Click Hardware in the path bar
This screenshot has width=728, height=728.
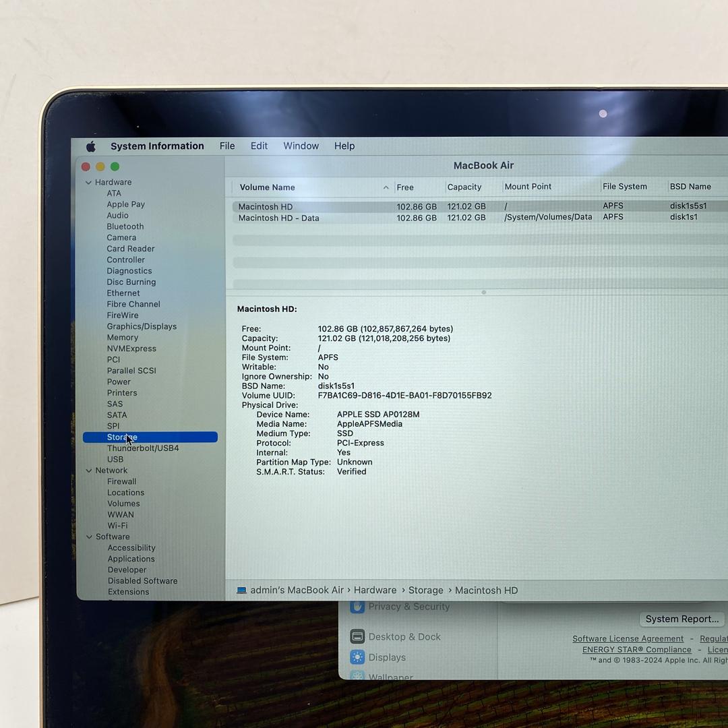coord(375,590)
